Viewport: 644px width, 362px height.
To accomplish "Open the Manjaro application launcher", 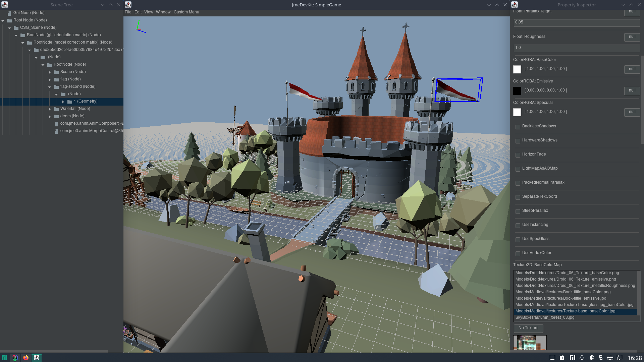I will (4, 358).
